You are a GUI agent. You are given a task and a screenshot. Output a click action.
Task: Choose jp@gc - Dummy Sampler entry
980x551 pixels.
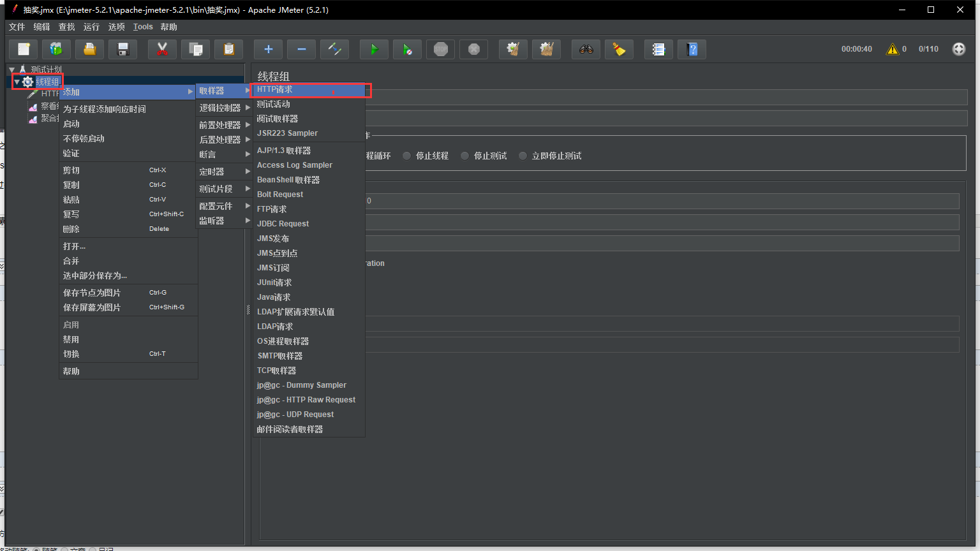click(309, 385)
